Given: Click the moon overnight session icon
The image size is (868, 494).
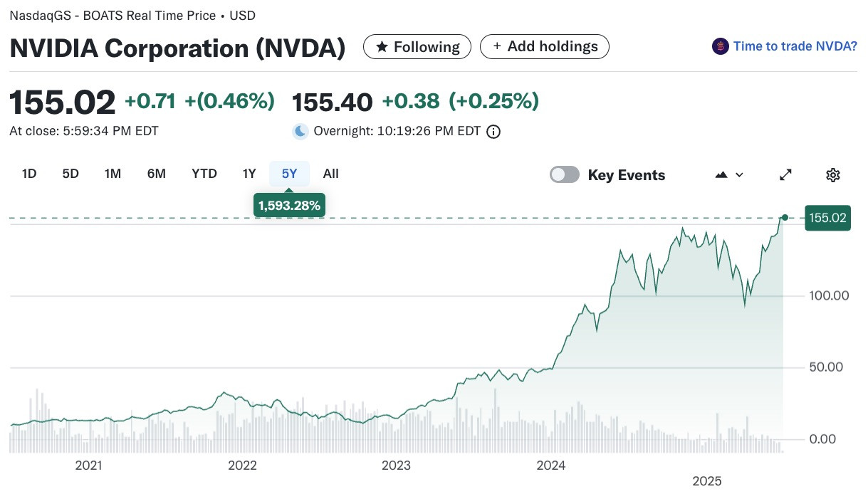Looking at the screenshot, I should click(x=300, y=131).
